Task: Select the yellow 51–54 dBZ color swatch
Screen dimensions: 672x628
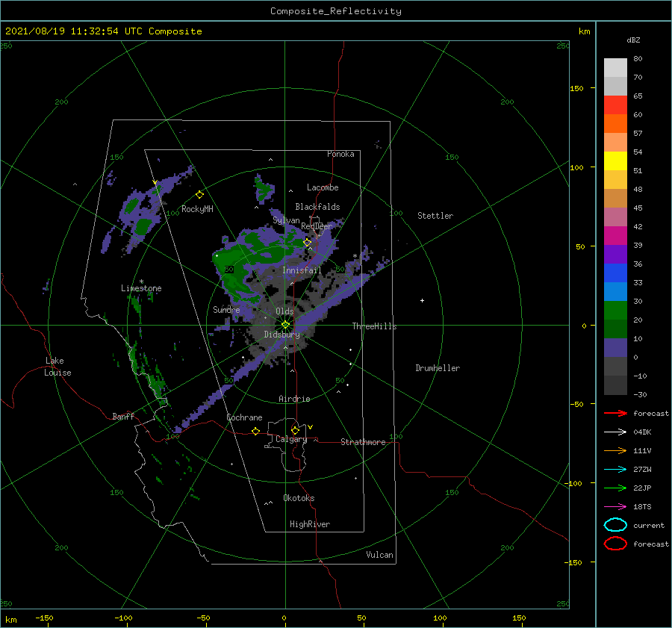Action: pos(615,161)
